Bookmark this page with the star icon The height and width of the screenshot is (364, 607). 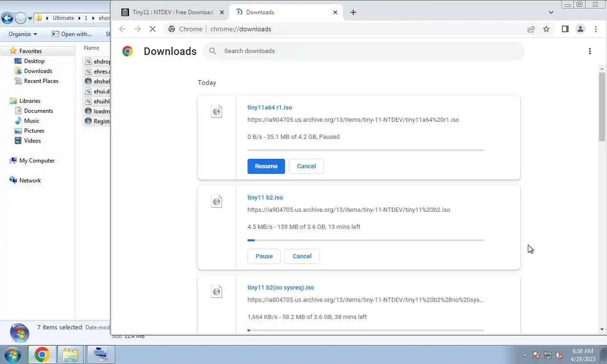coord(546,29)
